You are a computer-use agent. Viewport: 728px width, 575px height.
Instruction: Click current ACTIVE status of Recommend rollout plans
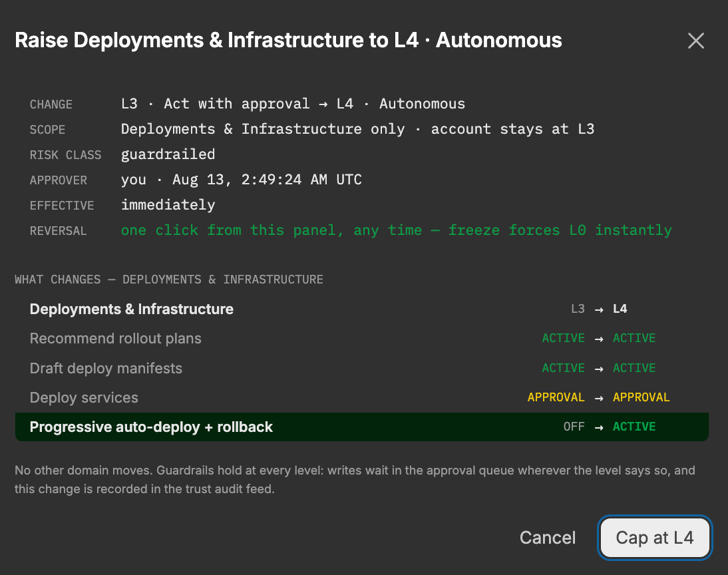[563, 338]
